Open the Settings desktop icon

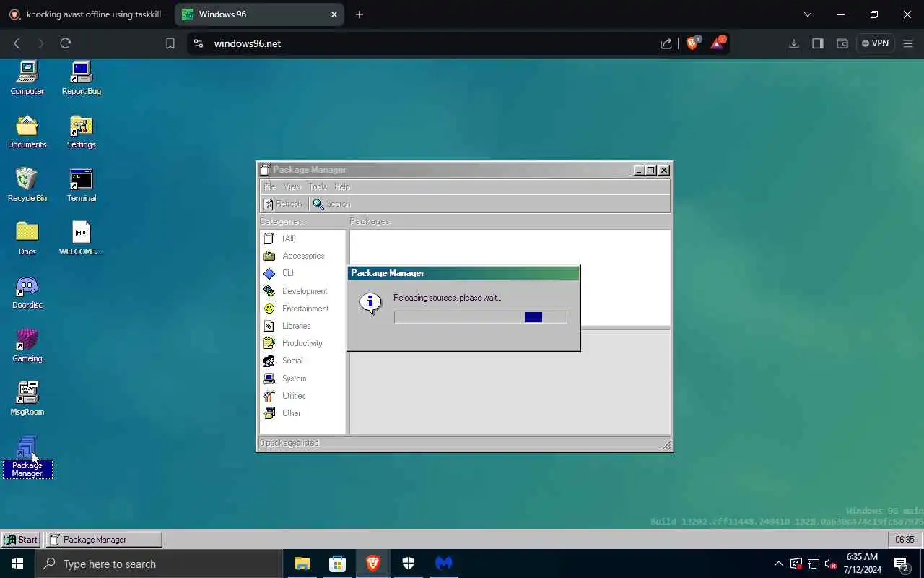pos(81,131)
